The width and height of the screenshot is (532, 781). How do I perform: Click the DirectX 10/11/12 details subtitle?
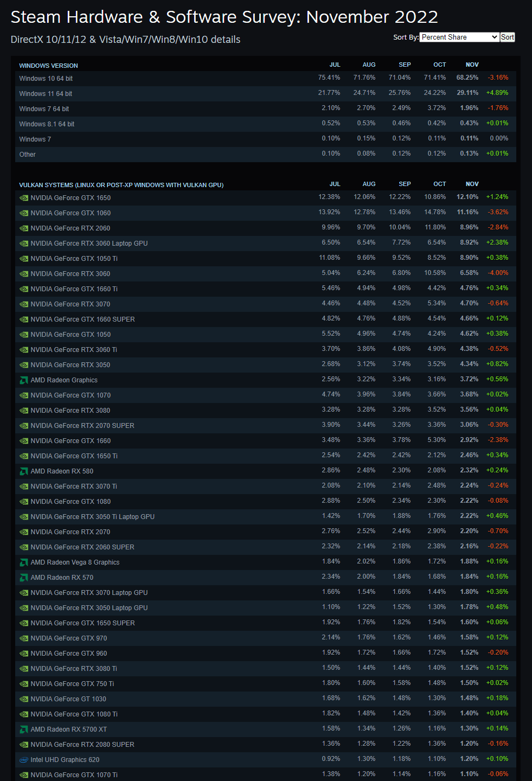click(126, 40)
